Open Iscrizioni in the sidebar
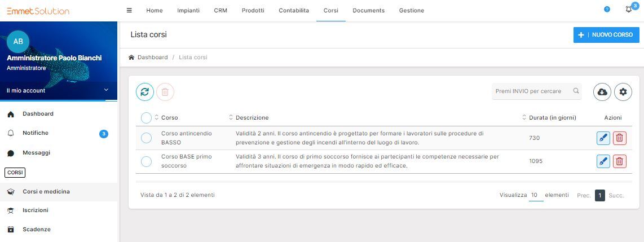The height and width of the screenshot is (242, 644). tap(35, 210)
